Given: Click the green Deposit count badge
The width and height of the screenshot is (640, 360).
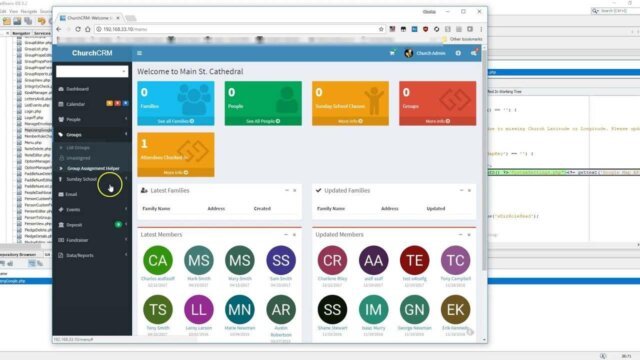Looking at the screenshot, I should click(x=118, y=224).
